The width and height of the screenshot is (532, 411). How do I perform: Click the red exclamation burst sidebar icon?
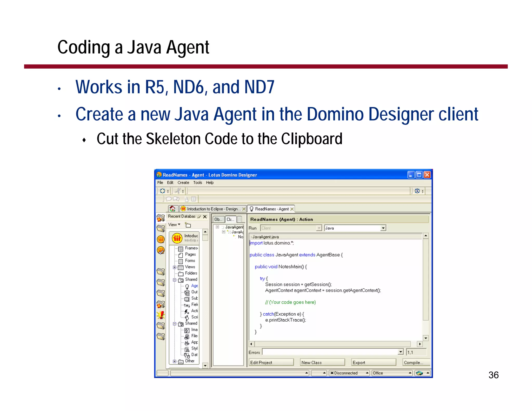pos(161,315)
